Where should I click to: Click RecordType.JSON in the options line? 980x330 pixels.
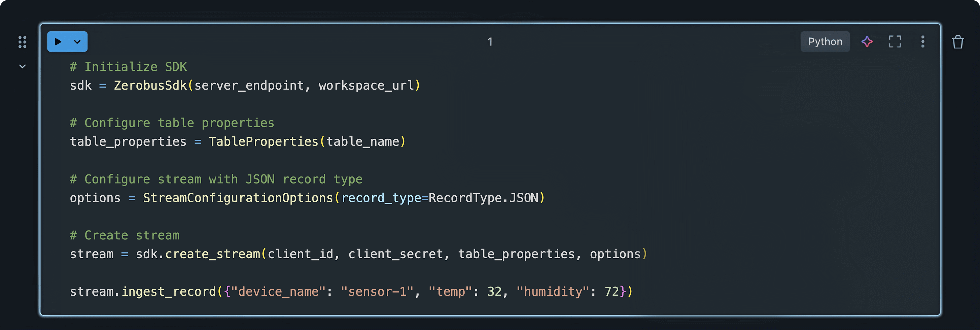pyautogui.click(x=483, y=198)
